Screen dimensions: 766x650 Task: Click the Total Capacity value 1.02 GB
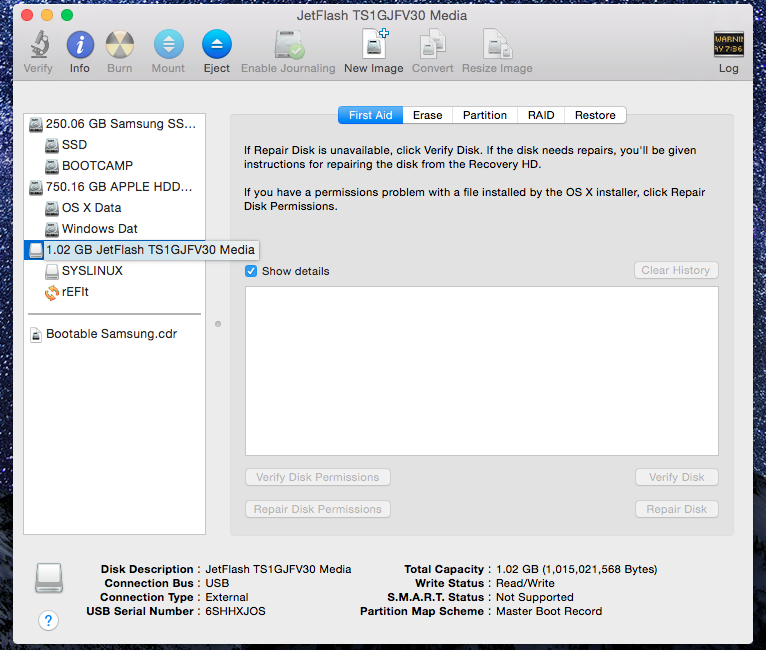click(576, 569)
